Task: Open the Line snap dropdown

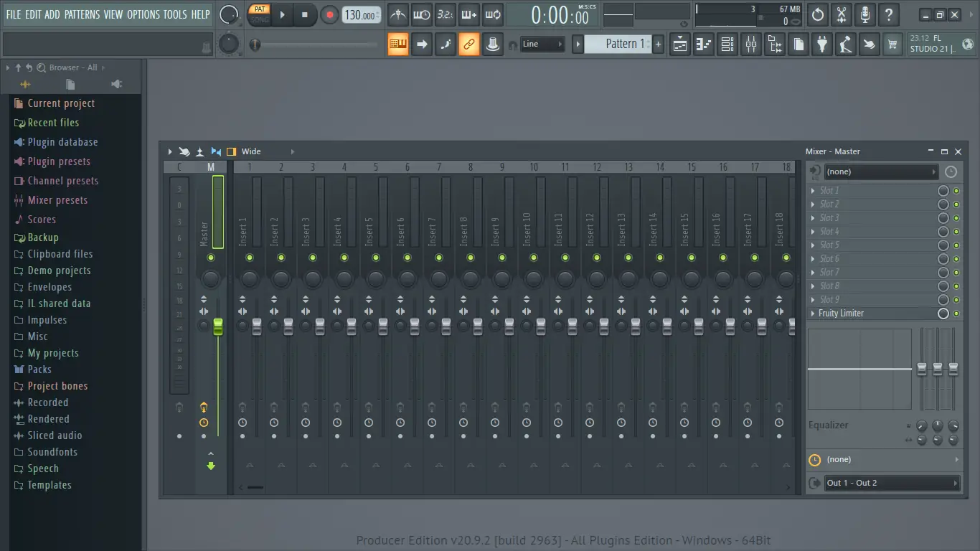Action: pyautogui.click(x=542, y=44)
